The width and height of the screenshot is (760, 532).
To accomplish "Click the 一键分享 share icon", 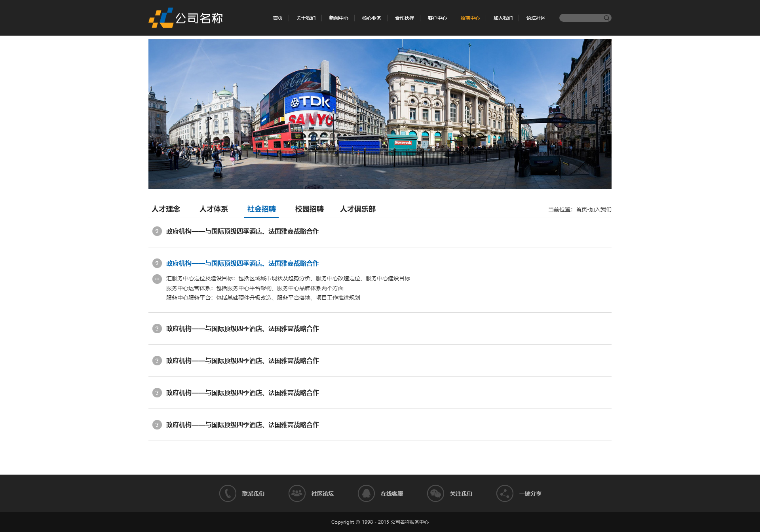I will (505, 493).
